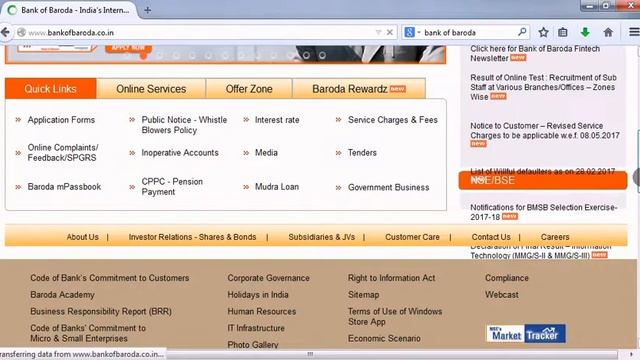Click the APPLY NOW banner button
Image resolution: width=640 pixels, height=360 pixels.
[x=128, y=49]
